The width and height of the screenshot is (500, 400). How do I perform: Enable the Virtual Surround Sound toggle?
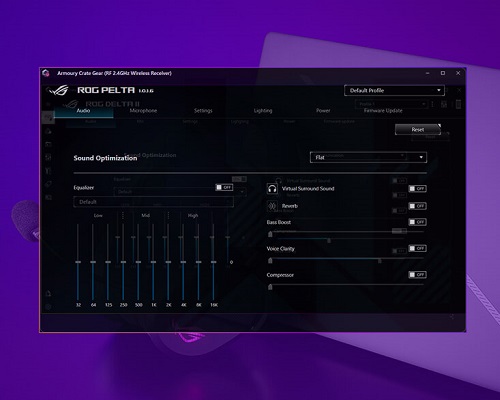pos(417,189)
